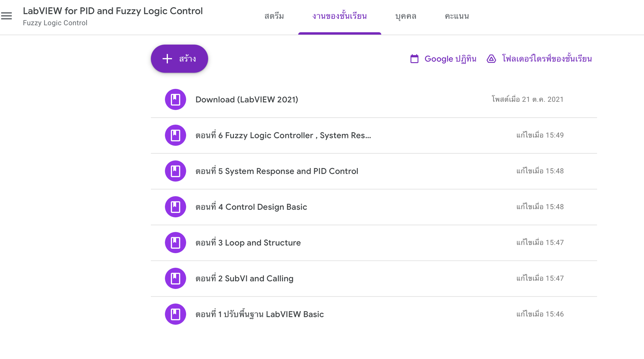
Task: Click the material icon for ตอนที่ 6 Fuzzy Logic Controller
Action: [175, 135]
